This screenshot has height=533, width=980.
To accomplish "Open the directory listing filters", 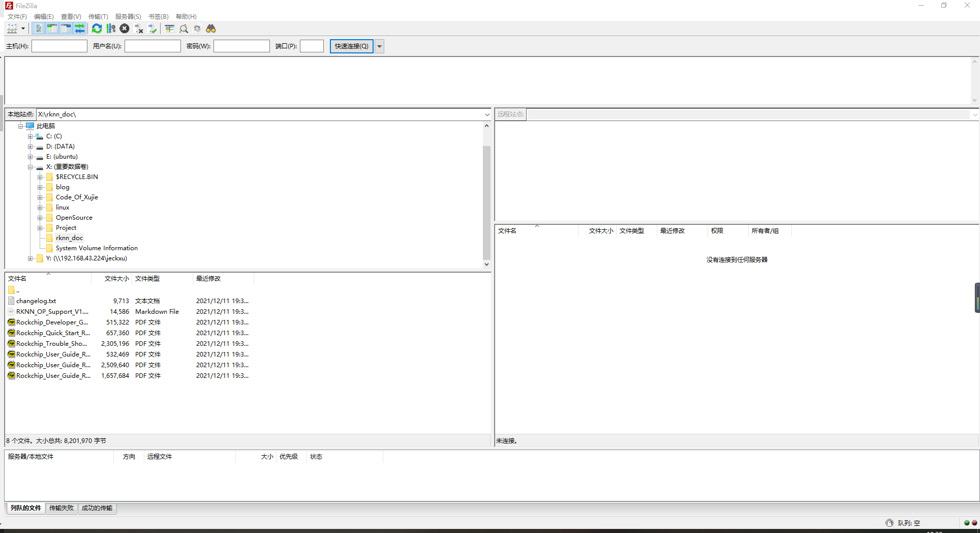I will [x=169, y=28].
